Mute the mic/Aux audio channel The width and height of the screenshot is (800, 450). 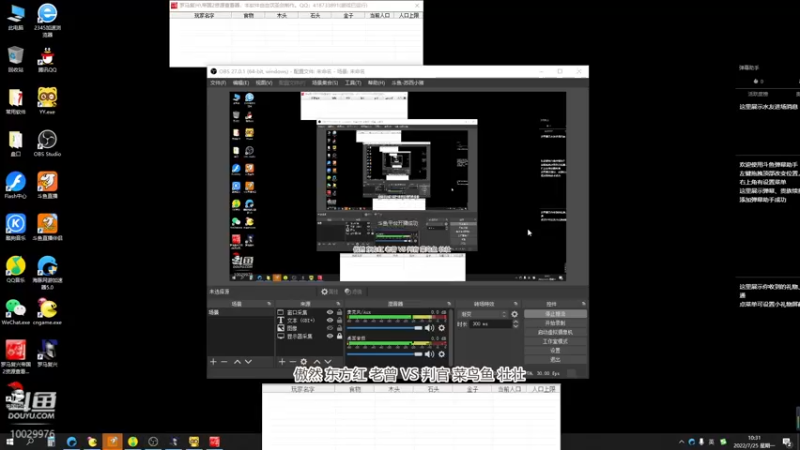430,328
